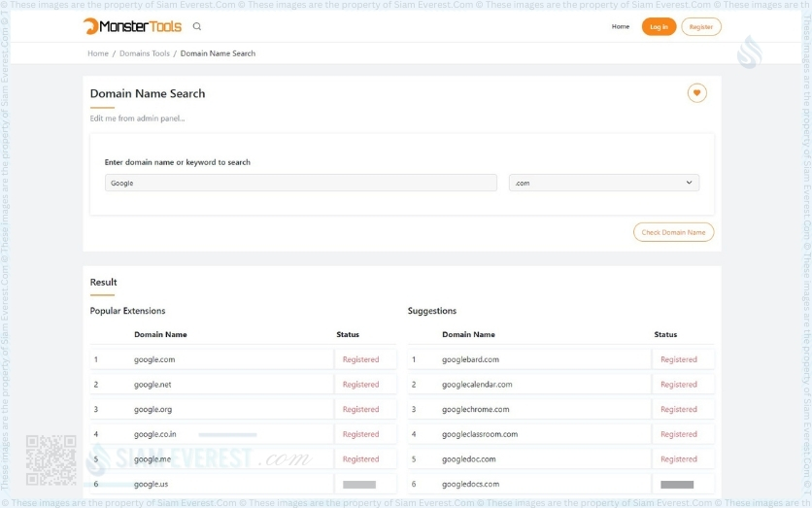Select the google.com result row
The image size is (812, 508).
pos(154,359)
